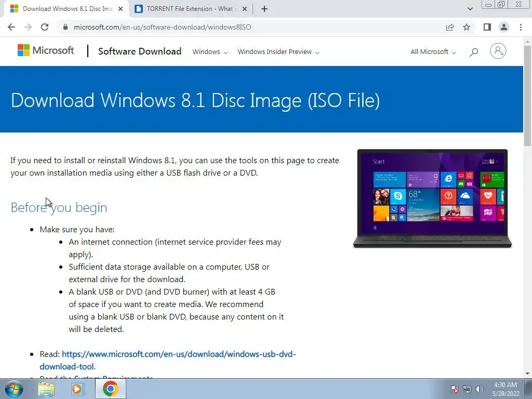Open Chrome side panel icon
Screen dimensions: 532x399
pos(487,27)
